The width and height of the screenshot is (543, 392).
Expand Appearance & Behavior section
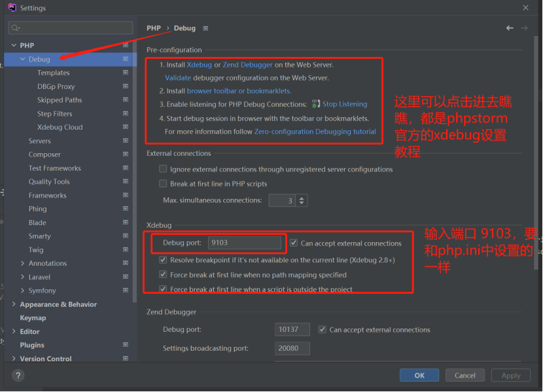tap(14, 304)
